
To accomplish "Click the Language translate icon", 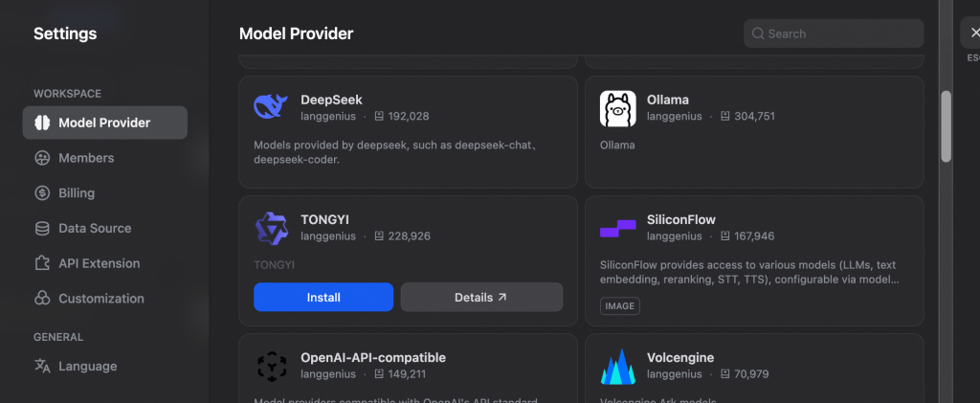I will [x=42, y=366].
